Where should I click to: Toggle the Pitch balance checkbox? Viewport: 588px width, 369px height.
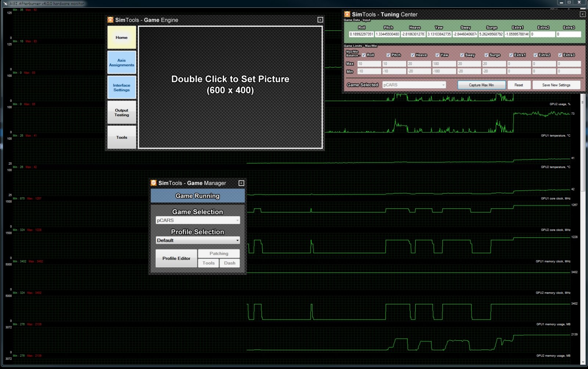click(x=388, y=55)
